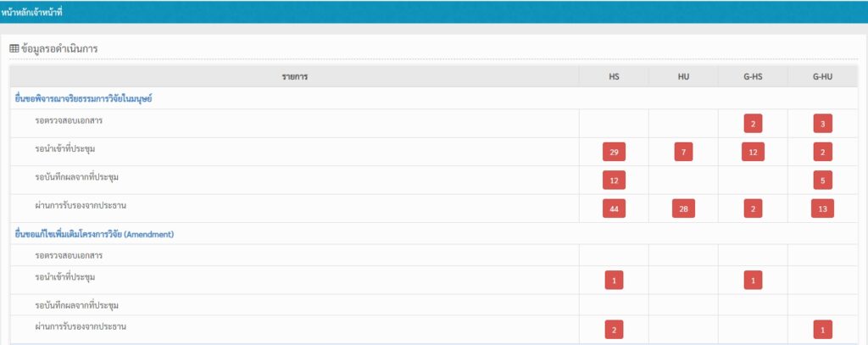
Task: Click the table icon beside ข้อมูลรอดำเนินการ
Action: tap(14, 49)
